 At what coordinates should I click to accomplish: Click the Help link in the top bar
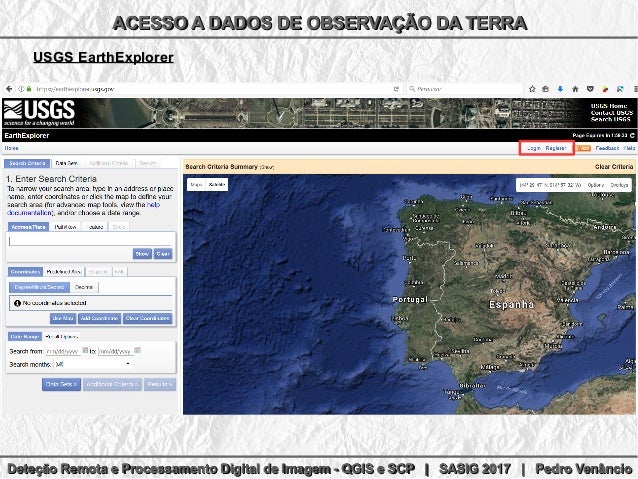[x=629, y=148]
